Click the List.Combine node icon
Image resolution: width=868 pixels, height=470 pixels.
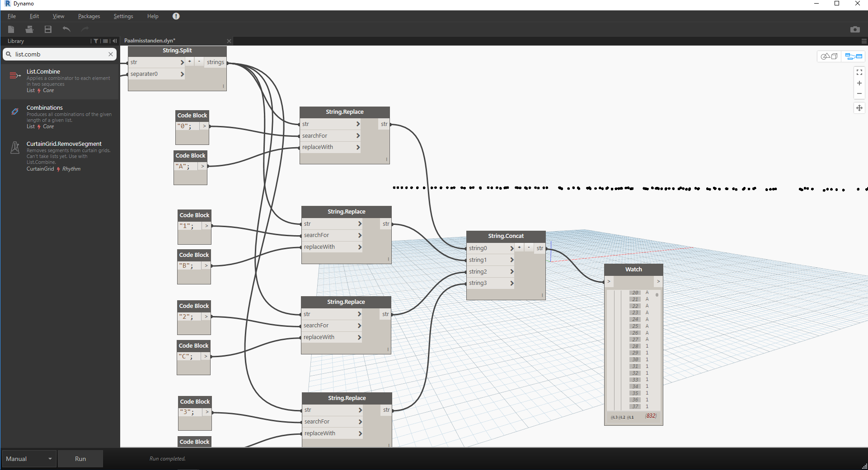coord(15,75)
